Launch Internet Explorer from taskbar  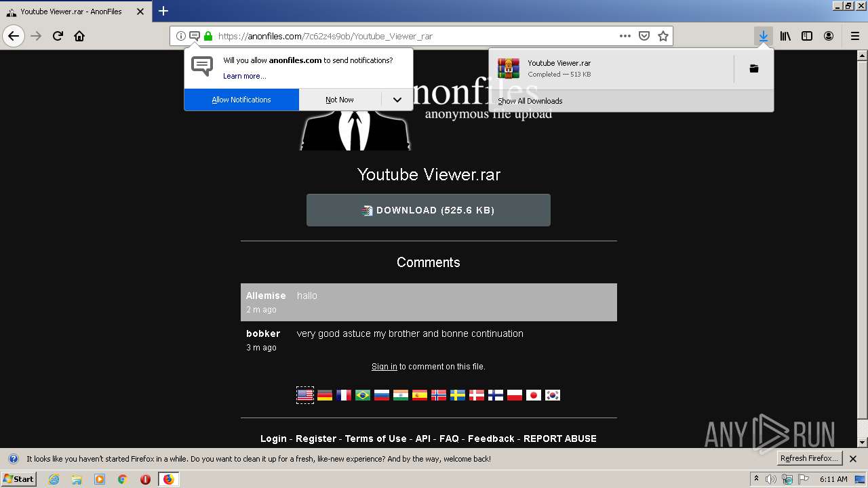tap(54, 479)
